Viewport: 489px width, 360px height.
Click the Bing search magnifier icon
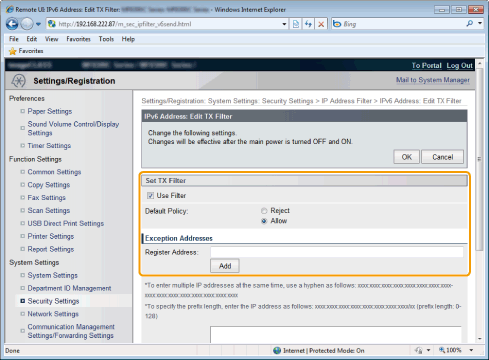coord(470,24)
